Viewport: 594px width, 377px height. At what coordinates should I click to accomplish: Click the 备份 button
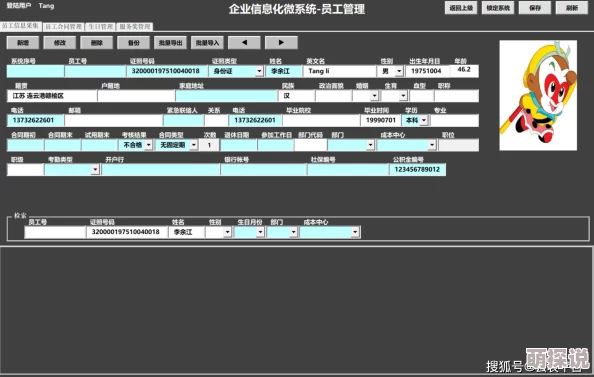pos(133,42)
